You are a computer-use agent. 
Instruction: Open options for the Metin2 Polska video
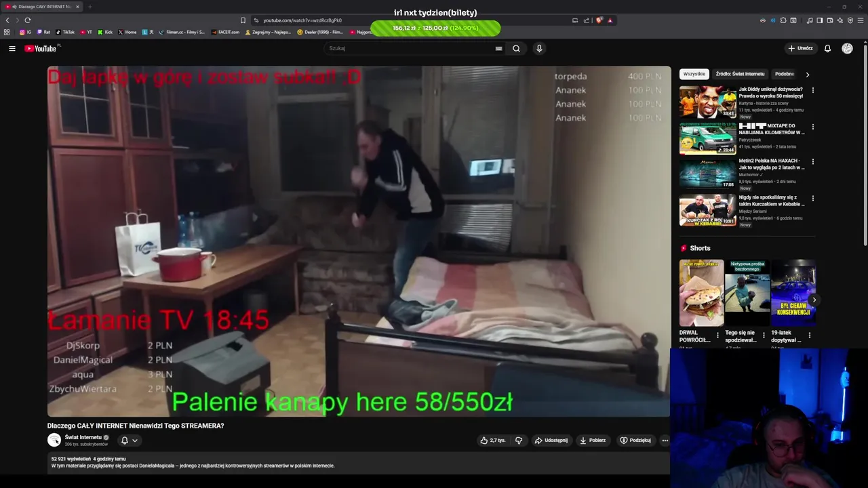pos(812,162)
